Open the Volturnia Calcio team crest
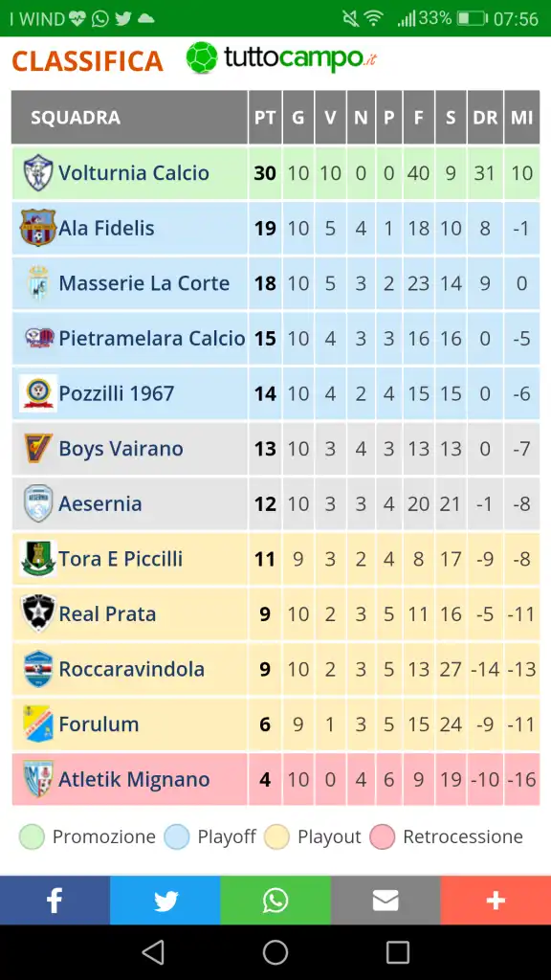The image size is (551, 980). point(38,173)
